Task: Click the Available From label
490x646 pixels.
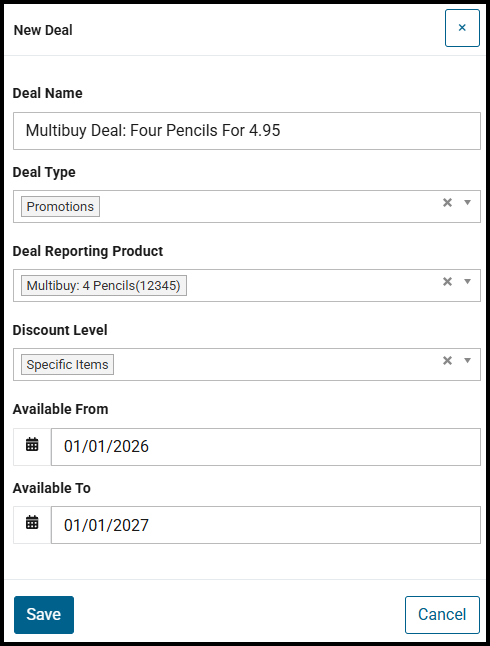Action: click(x=60, y=410)
